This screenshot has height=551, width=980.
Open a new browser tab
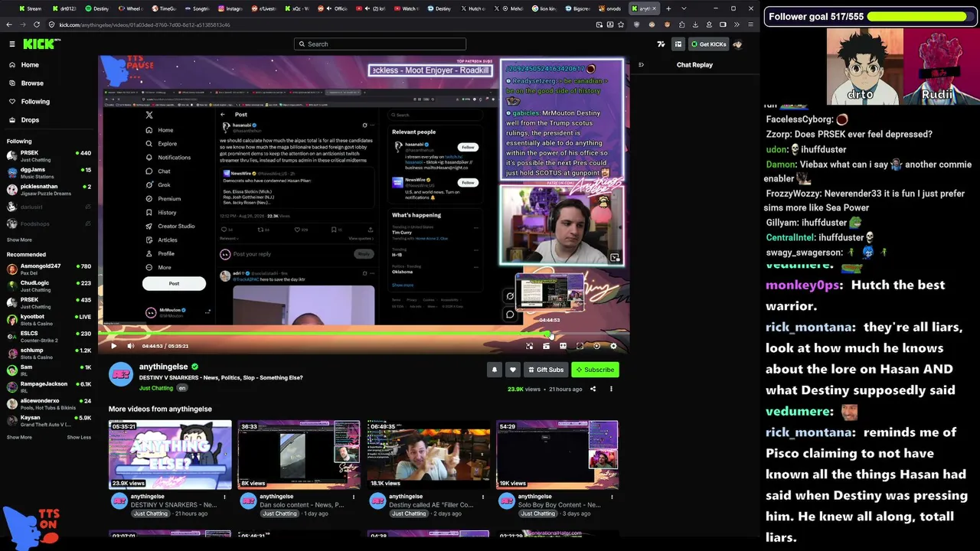[x=668, y=8]
